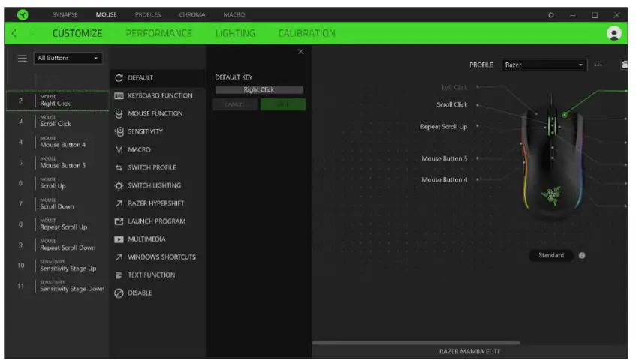Viewport: 636px width, 364px height.
Task: Open Synapse settings gear
Action: point(551,15)
